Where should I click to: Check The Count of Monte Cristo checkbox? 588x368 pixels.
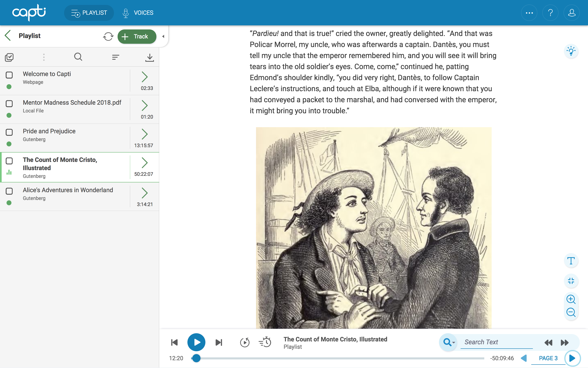tap(9, 161)
